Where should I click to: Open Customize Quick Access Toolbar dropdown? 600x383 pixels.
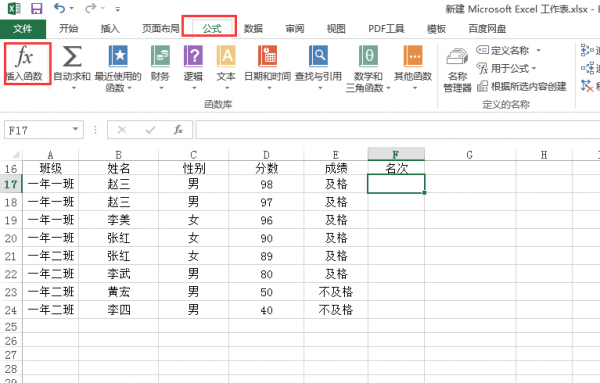pyautogui.click(x=118, y=9)
